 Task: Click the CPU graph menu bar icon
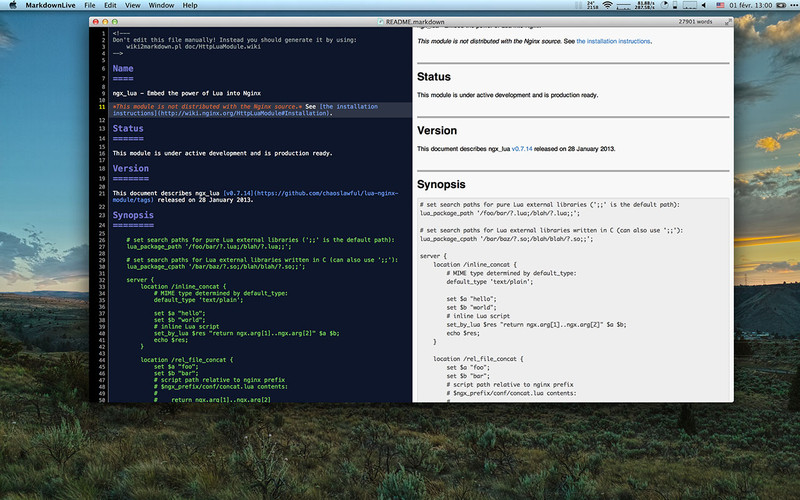(x=689, y=5)
